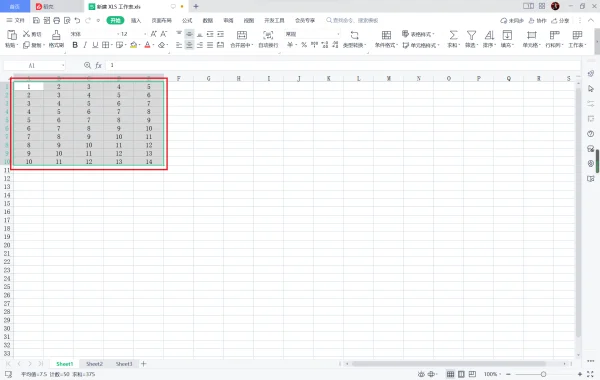Click the Cut scissors icon

[26, 34]
